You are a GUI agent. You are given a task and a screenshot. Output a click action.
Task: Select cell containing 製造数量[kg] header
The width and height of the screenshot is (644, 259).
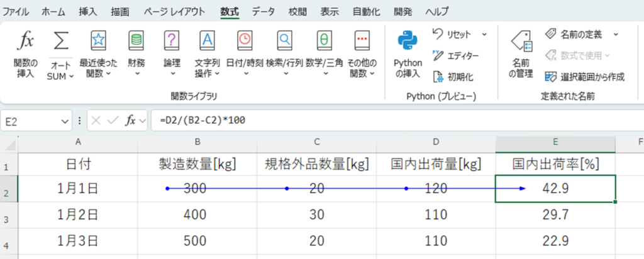coord(197,165)
